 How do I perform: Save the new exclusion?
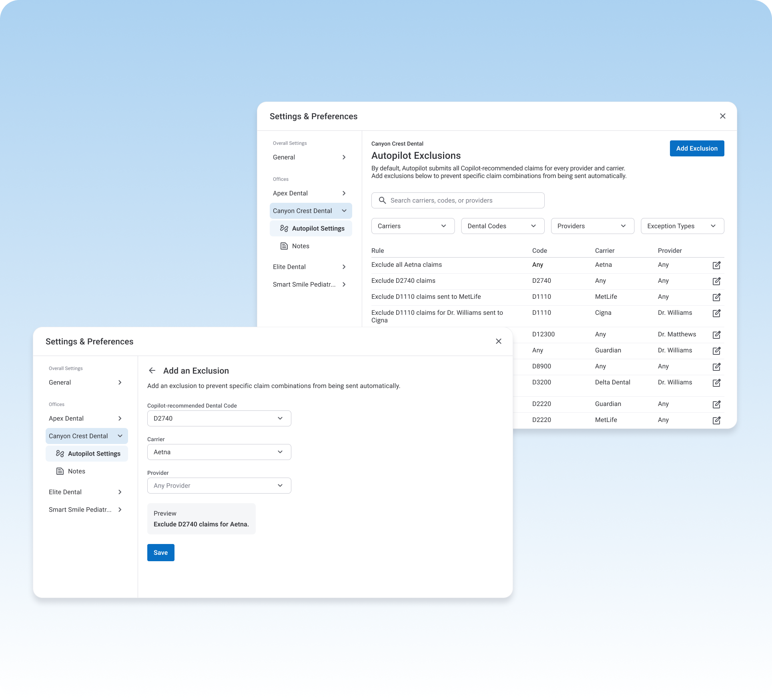pos(161,553)
